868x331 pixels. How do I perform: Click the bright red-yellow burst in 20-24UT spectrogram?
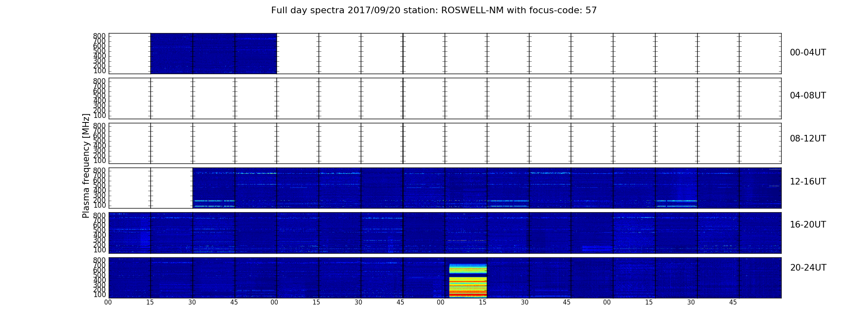click(468, 281)
